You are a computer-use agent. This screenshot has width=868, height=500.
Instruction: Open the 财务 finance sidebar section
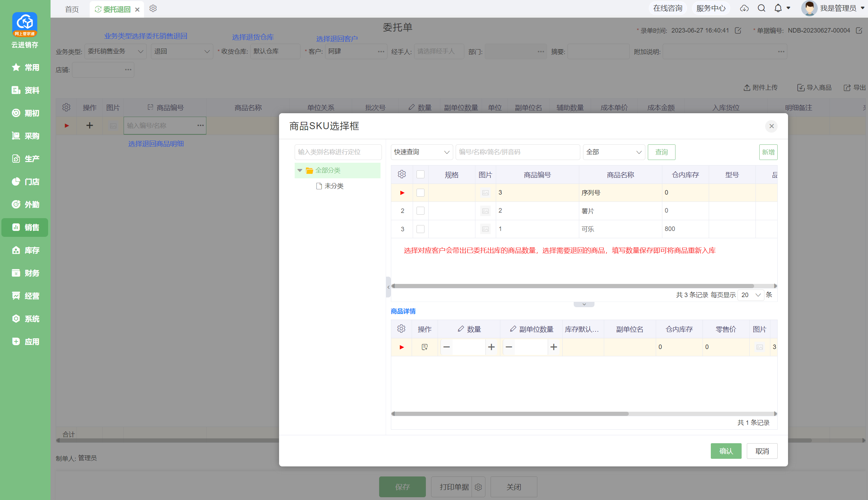(x=25, y=273)
